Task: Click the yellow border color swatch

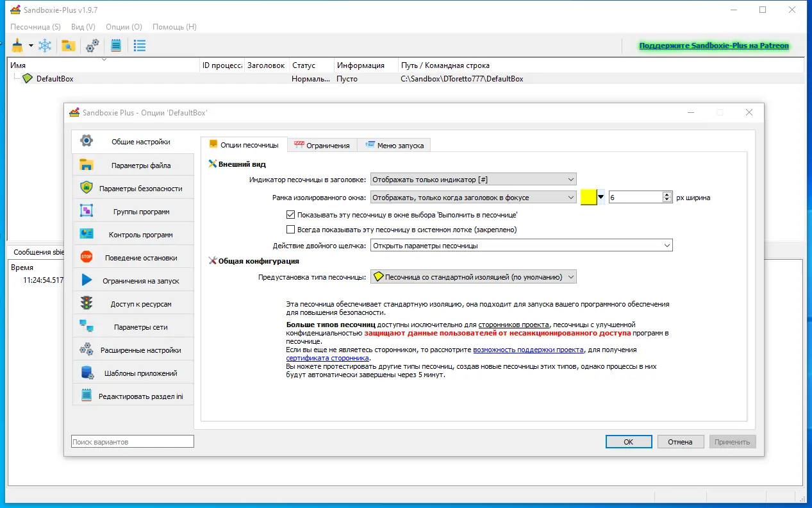Action: [x=589, y=197]
